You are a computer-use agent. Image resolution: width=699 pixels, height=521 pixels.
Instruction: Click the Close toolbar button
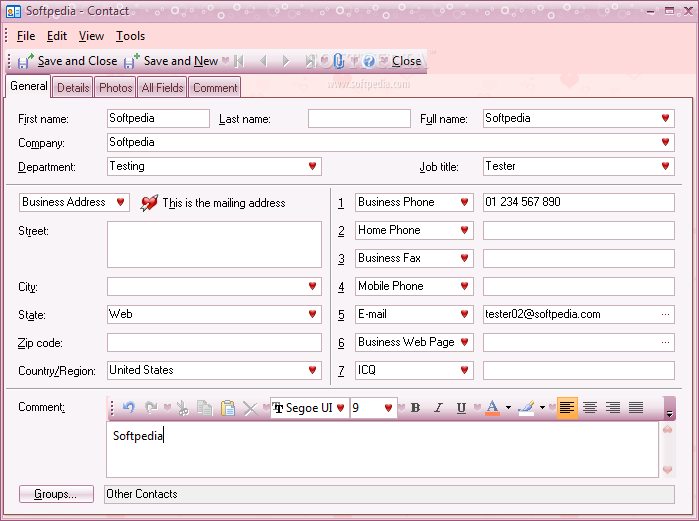[406, 61]
